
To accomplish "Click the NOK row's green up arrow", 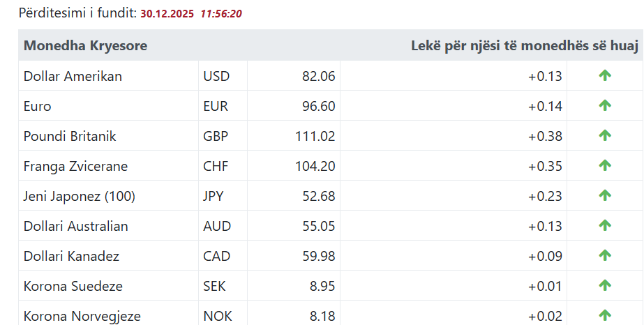I will (x=605, y=315).
